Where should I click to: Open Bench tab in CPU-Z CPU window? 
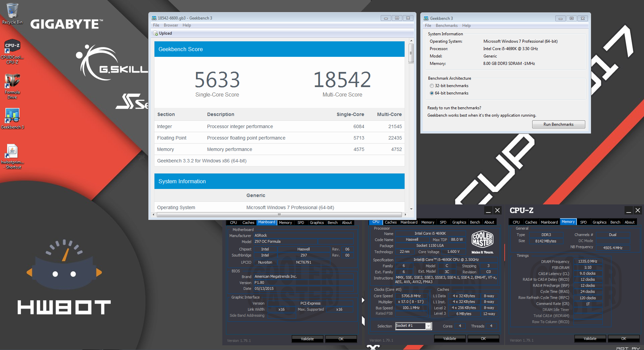click(475, 222)
